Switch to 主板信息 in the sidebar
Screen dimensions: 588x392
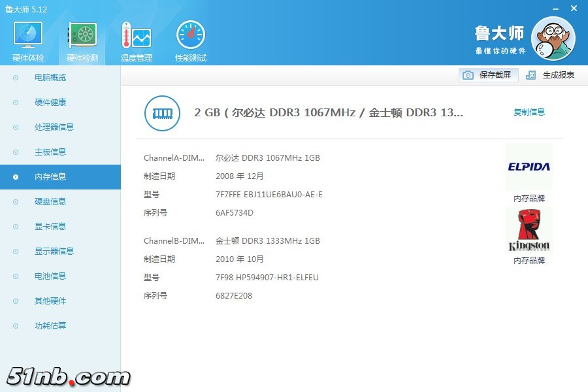pos(50,152)
